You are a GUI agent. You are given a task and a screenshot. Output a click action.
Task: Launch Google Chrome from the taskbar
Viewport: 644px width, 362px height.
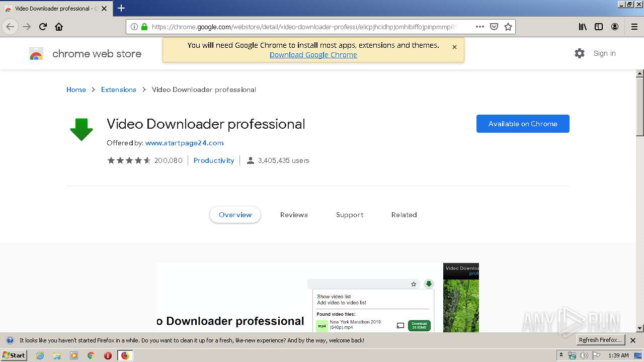[x=91, y=355]
